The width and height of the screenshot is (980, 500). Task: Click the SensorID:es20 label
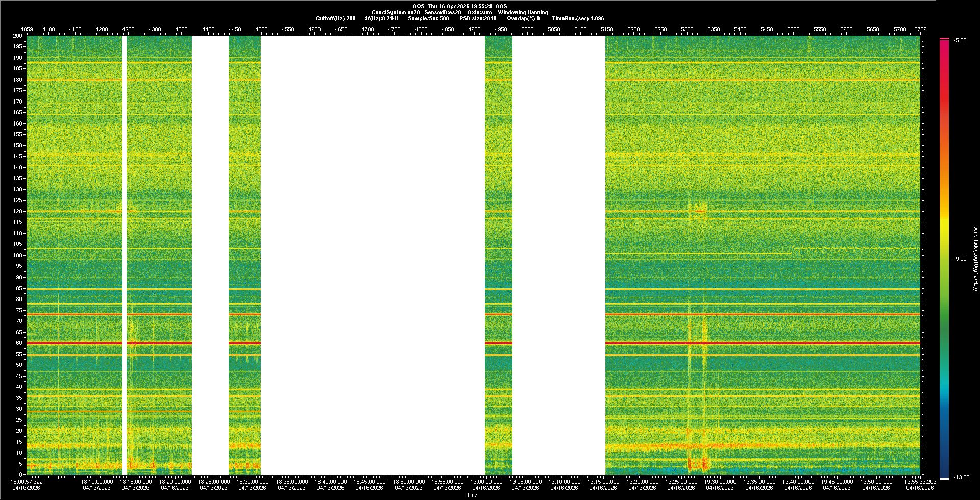tap(443, 12)
